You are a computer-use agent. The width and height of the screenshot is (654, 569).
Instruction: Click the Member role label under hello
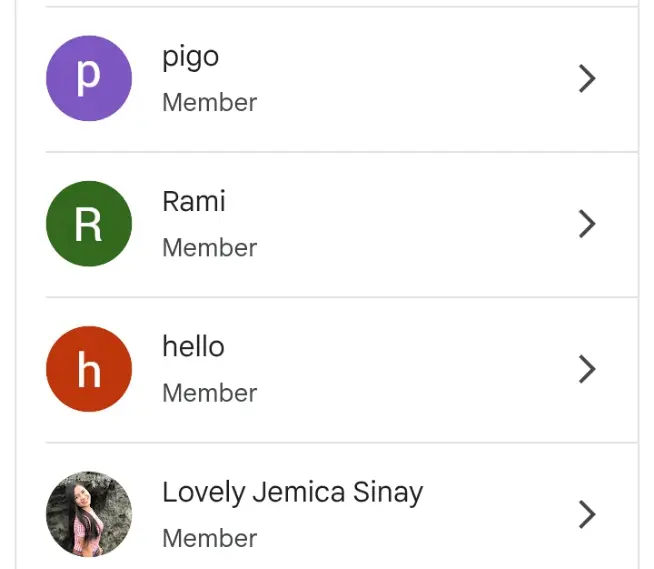[209, 393]
